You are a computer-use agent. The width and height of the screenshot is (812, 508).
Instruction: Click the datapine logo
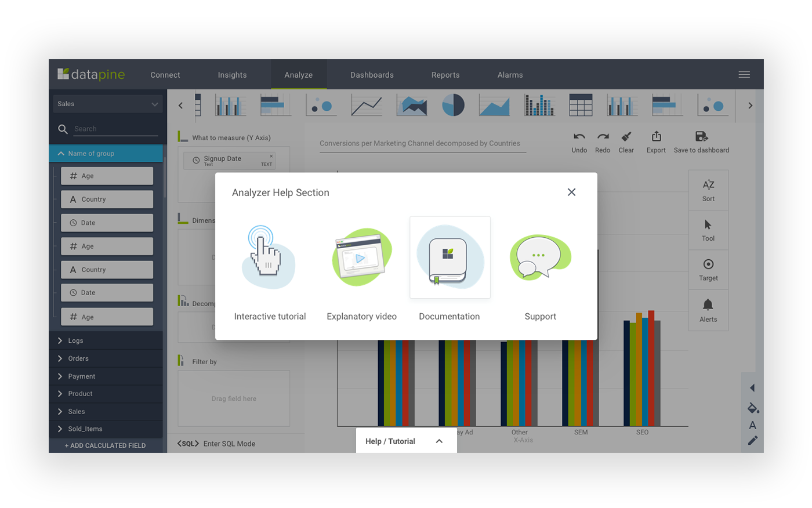pyautogui.click(x=91, y=74)
